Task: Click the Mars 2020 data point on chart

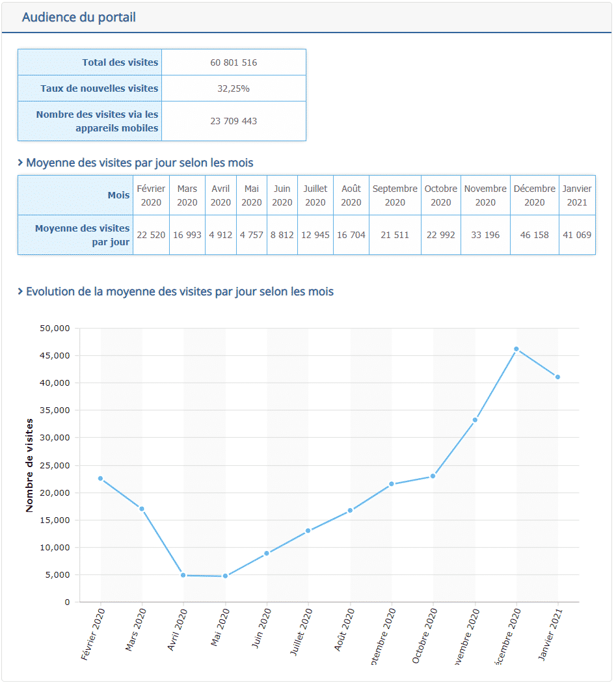Action: (142, 509)
